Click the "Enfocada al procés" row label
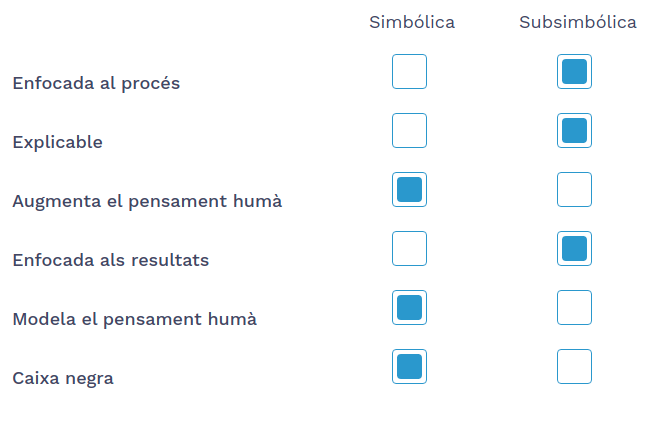This screenshot has width=652, height=433. pos(96,83)
